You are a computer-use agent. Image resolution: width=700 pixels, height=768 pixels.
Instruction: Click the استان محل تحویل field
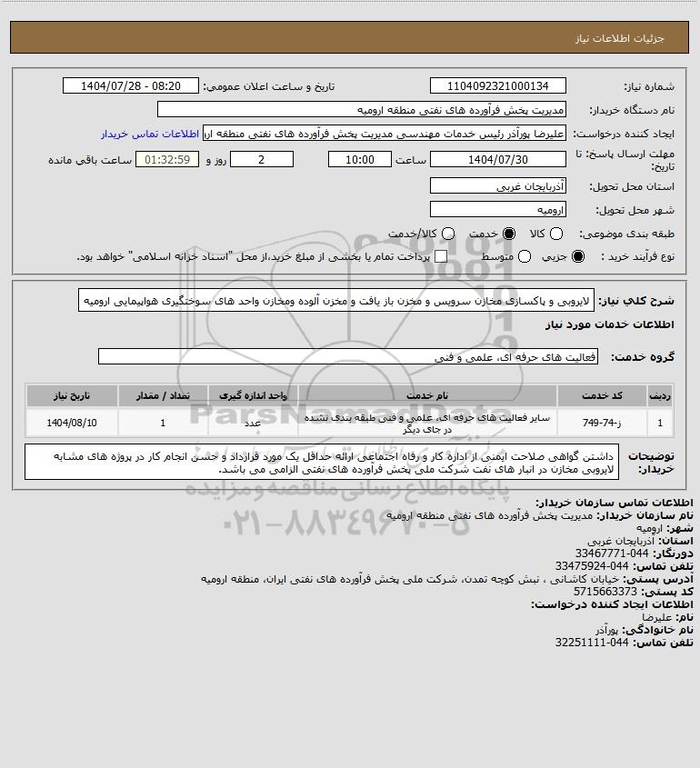497,185
